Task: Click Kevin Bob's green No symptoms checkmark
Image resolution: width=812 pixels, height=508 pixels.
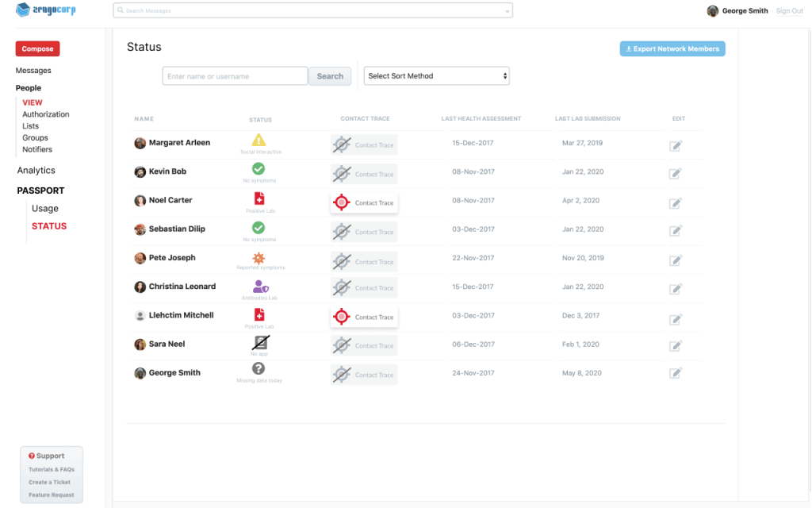Action: click(259, 169)
